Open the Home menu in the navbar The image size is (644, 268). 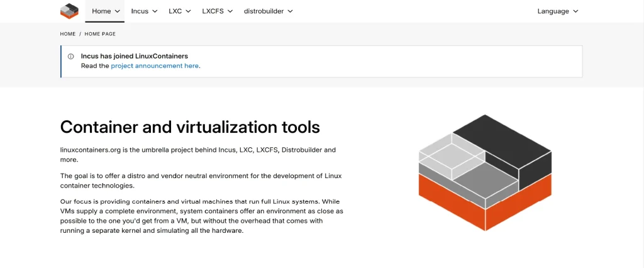pyautogui.click(x=101, y=11)
